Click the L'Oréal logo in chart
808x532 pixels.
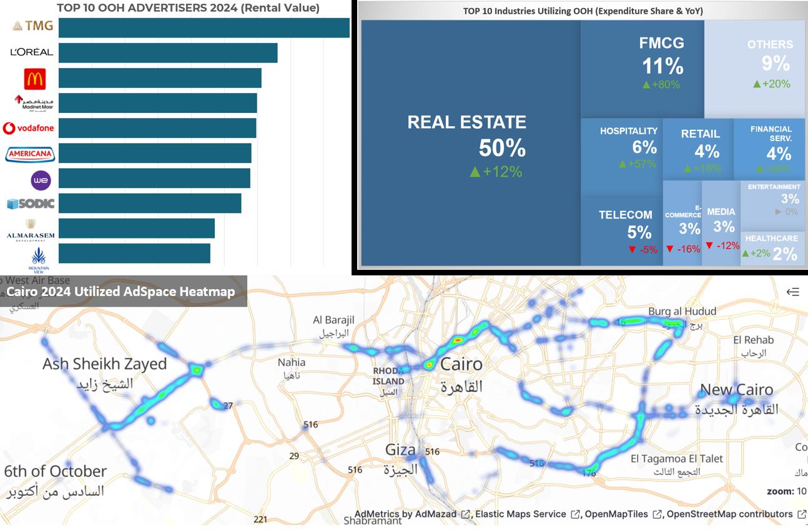(x=32, y=52)
